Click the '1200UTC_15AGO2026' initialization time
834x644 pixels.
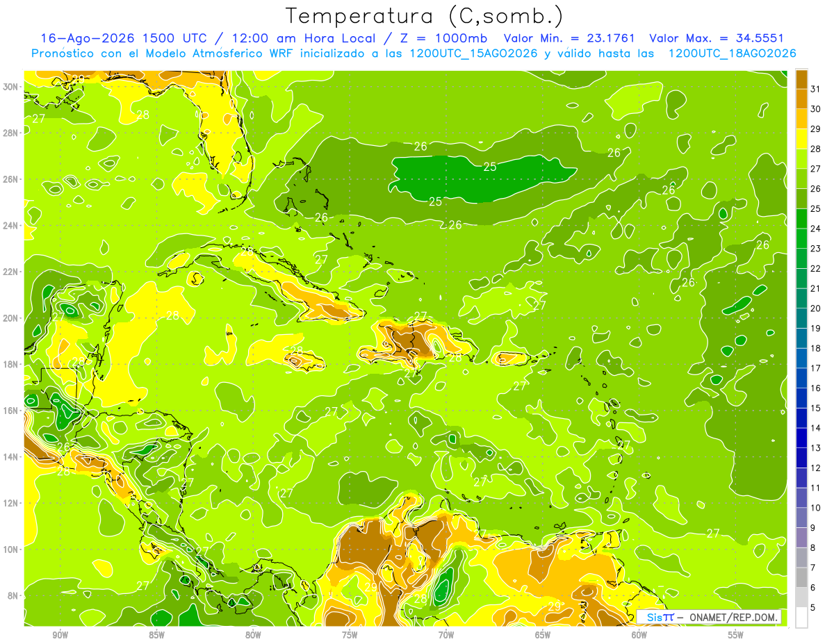[474, 53]
